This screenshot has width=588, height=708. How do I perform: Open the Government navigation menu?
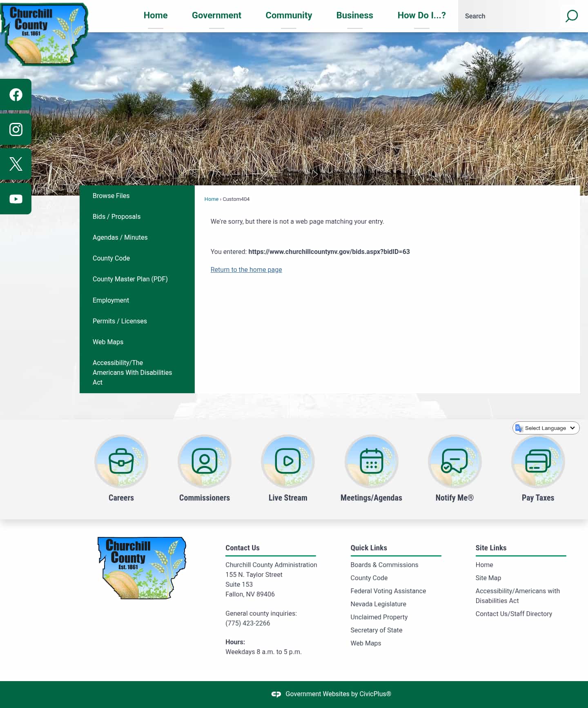point(216,16)
